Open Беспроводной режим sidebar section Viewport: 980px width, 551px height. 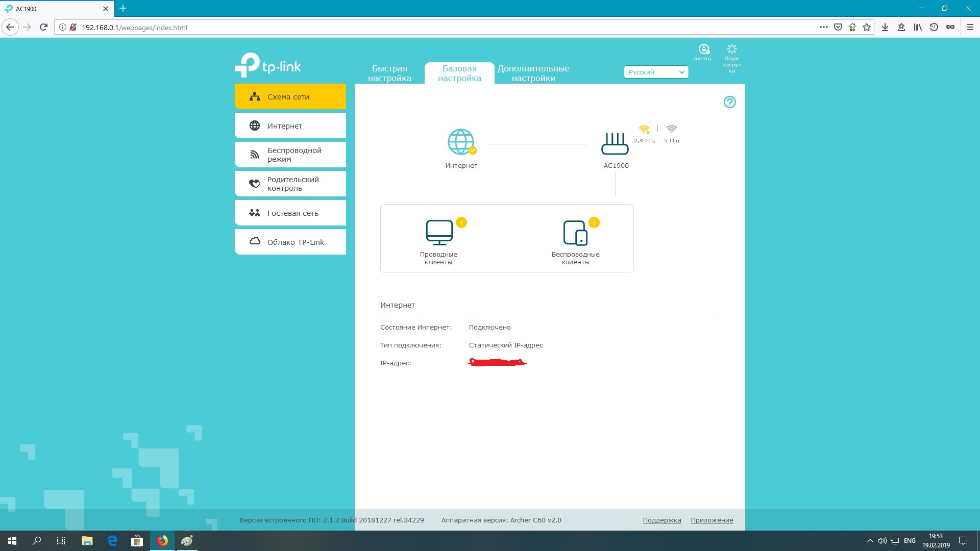290,155
